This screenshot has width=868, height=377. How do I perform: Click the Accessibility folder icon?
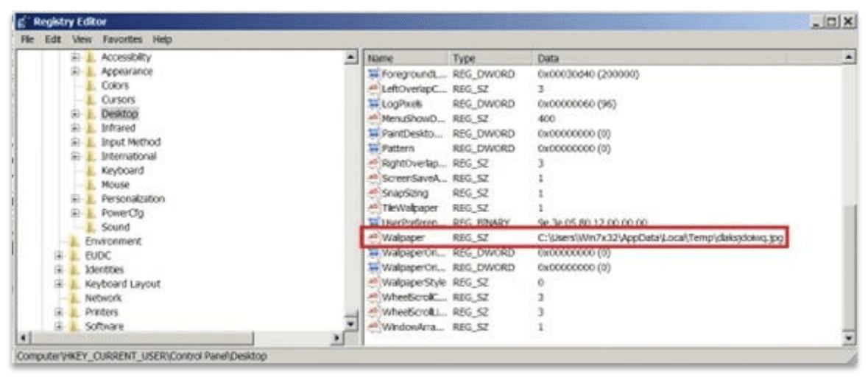pyautogui.click(x=91, y=57)
